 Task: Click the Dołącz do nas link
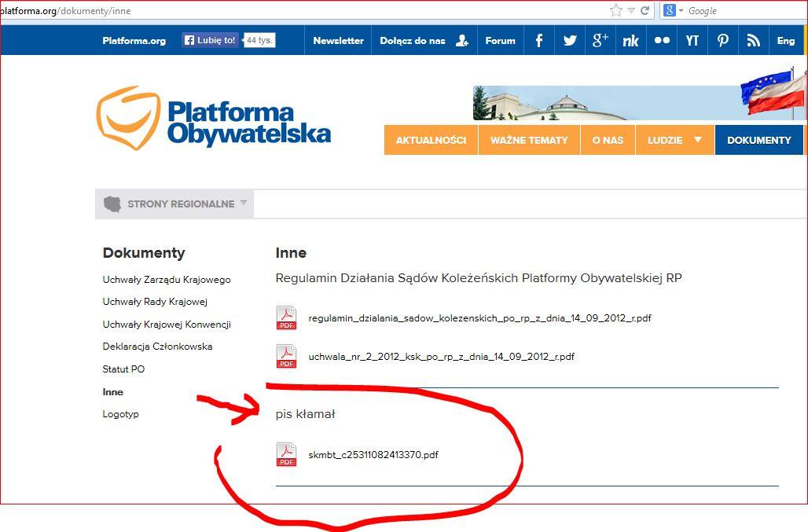click(x=412, y=41)
